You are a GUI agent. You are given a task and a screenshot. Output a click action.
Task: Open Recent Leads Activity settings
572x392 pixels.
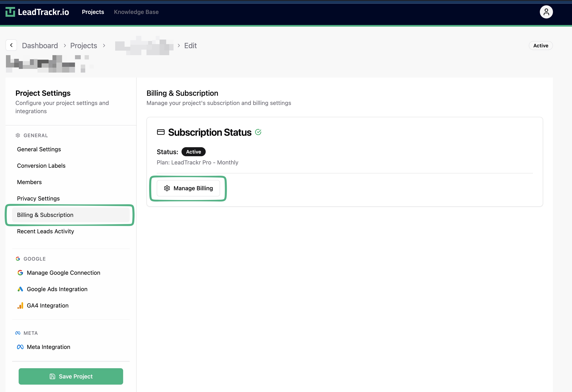tap(45, 231)
